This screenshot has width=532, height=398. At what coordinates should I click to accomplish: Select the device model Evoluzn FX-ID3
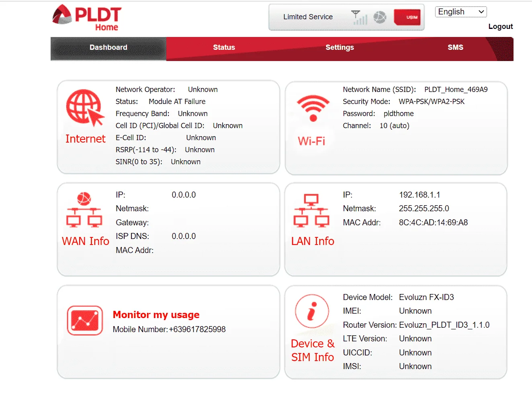click(426, 297)
